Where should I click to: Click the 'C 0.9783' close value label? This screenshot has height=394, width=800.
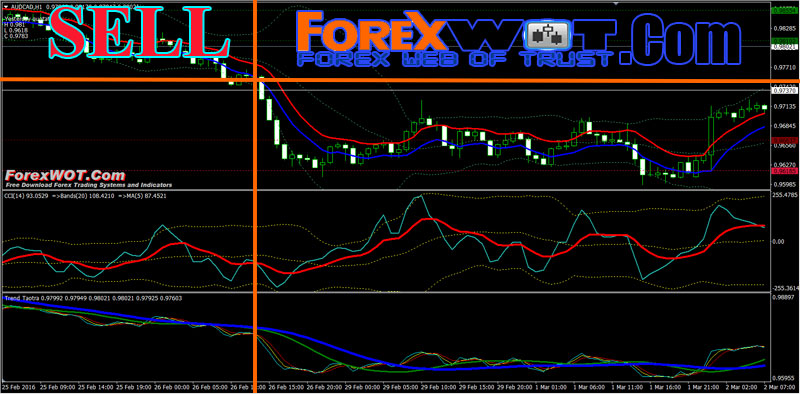(x=16, y=37)
